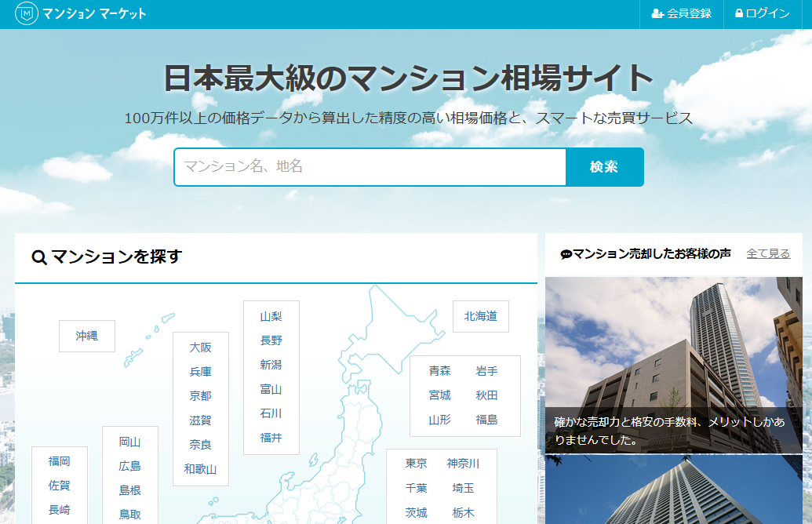Click the 会員登録 user icon
This screenshot has width=812, height=524.
657,14
